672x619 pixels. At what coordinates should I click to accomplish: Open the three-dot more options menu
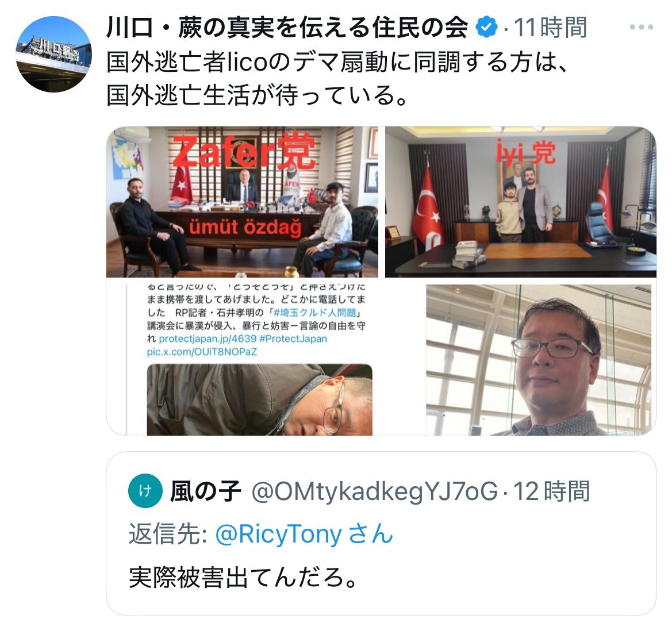641,28
